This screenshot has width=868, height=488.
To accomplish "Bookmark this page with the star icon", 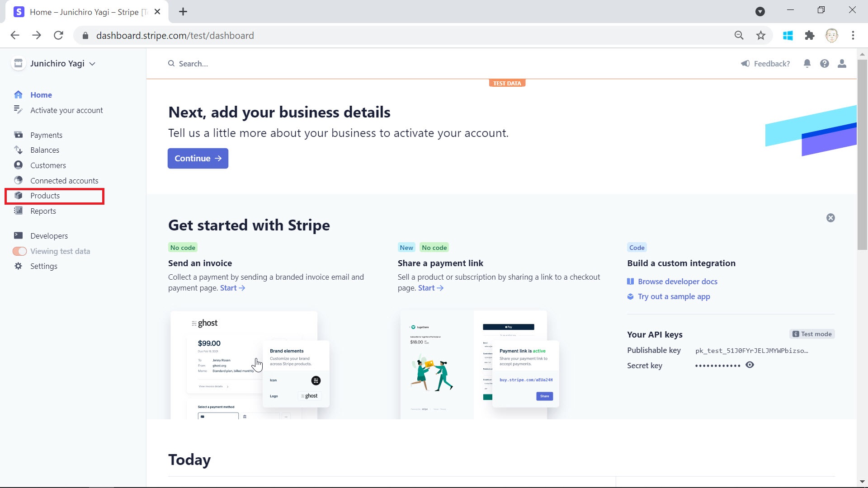I will [761, 35].
